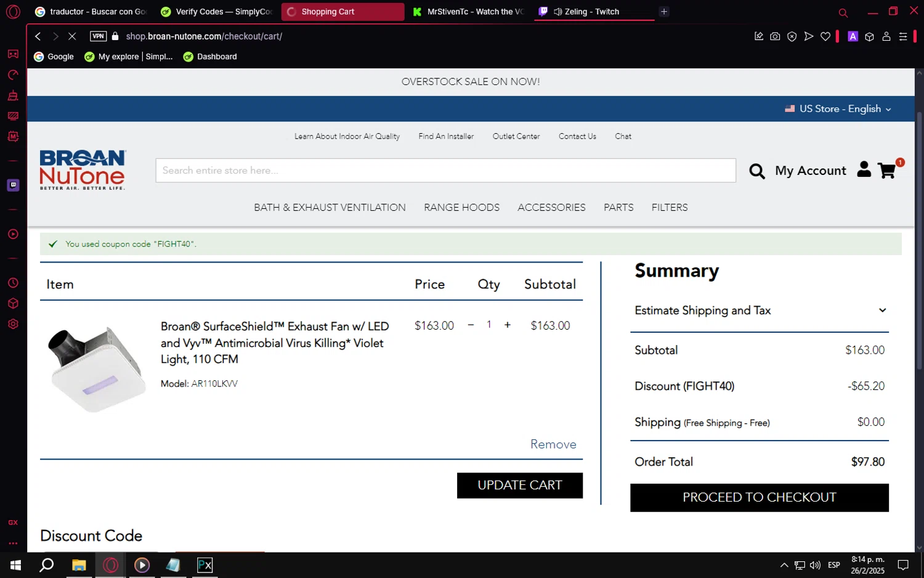The width and height of the screenshot is (924, 578).
Task: Switch to the traductor Google tab
Action: click(x=91, y=12)
